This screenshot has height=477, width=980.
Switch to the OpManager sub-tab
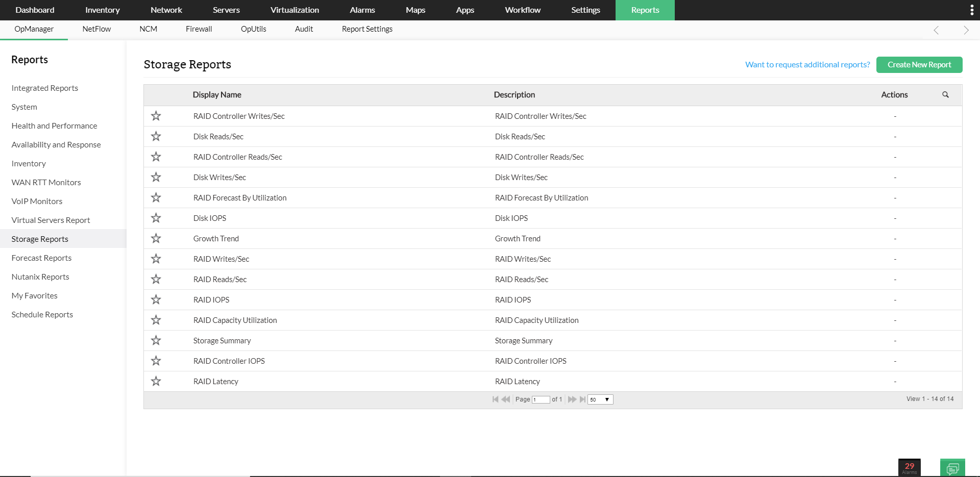point(34,29)
